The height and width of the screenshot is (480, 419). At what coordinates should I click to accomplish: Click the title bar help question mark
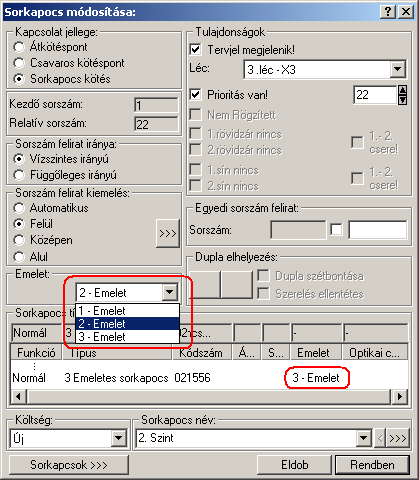click(x=388, y=12)
